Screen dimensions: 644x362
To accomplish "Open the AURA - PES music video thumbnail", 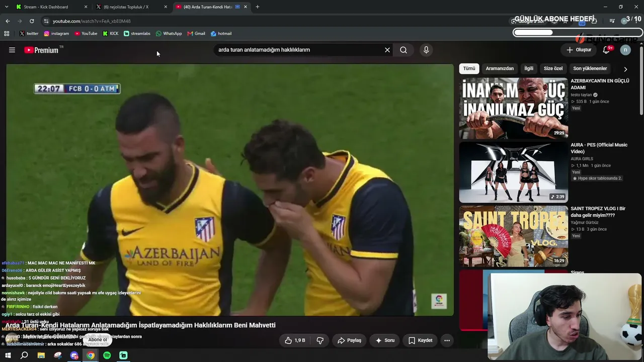I will coord(513,172).
